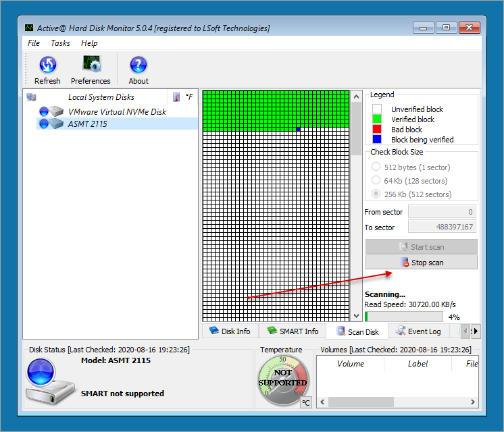Click the From sector input field
The height and width of the screenshot is (432, 504).
click(x=442, y=212)
